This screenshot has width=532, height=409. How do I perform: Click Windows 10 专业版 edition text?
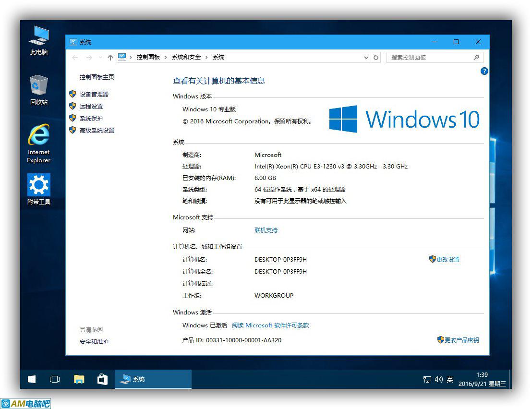pyautogui.click(x=209, y=109)
